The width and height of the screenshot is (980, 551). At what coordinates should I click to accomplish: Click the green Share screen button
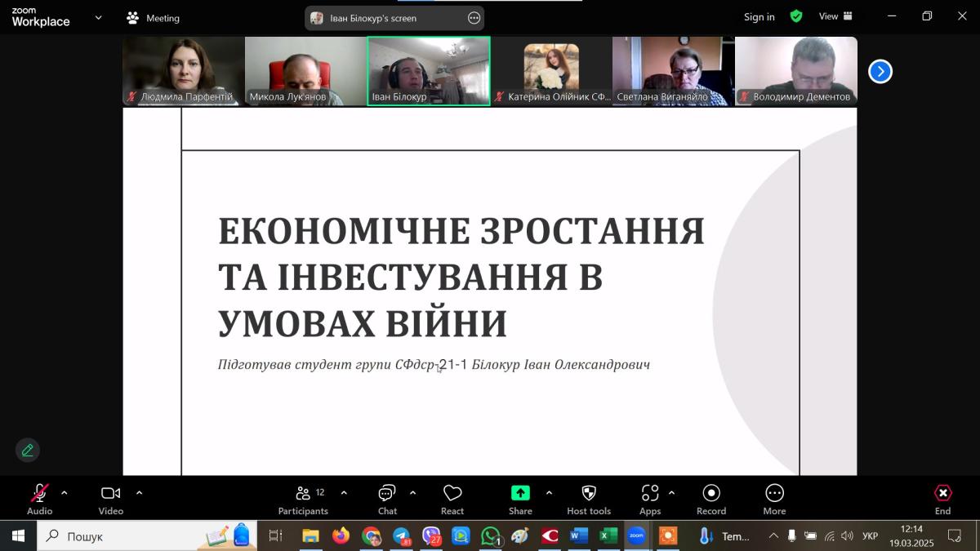(520, 493)
